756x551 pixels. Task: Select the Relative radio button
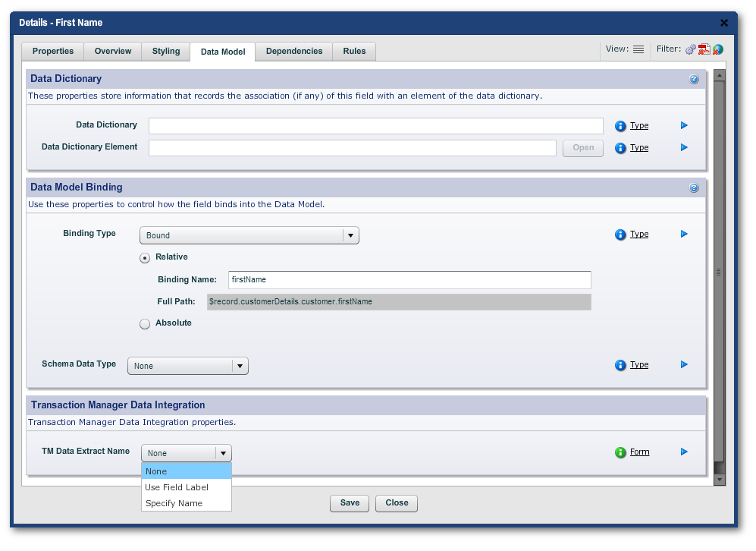tap(145, 258)
